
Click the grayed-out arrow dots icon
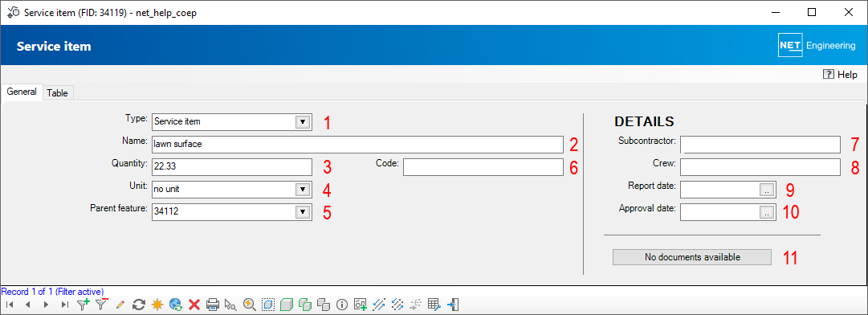coord(416,304)
